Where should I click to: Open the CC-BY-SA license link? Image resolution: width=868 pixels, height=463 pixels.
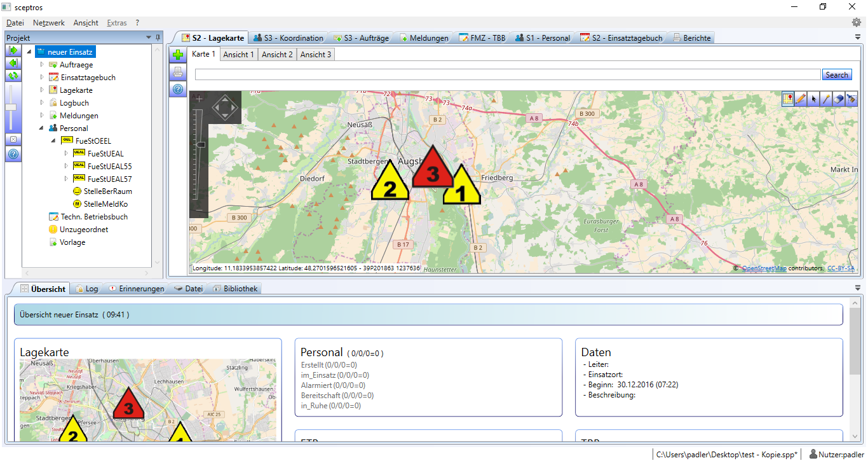(x=841, y=268)
